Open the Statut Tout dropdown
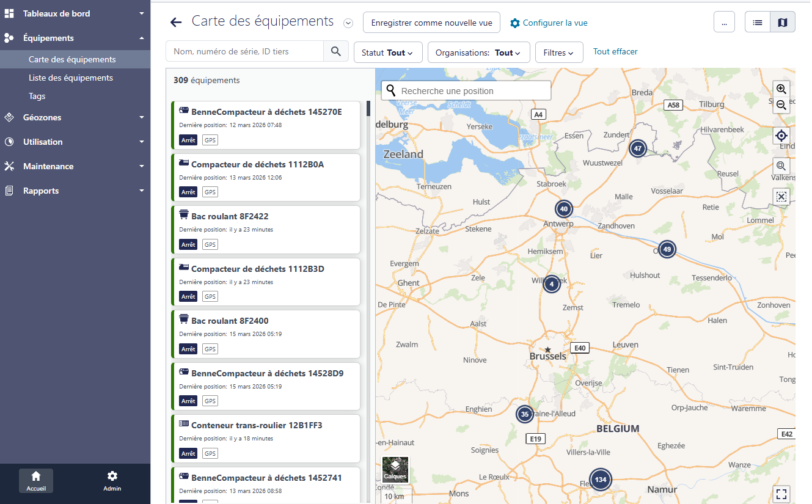 coord(387,53)
